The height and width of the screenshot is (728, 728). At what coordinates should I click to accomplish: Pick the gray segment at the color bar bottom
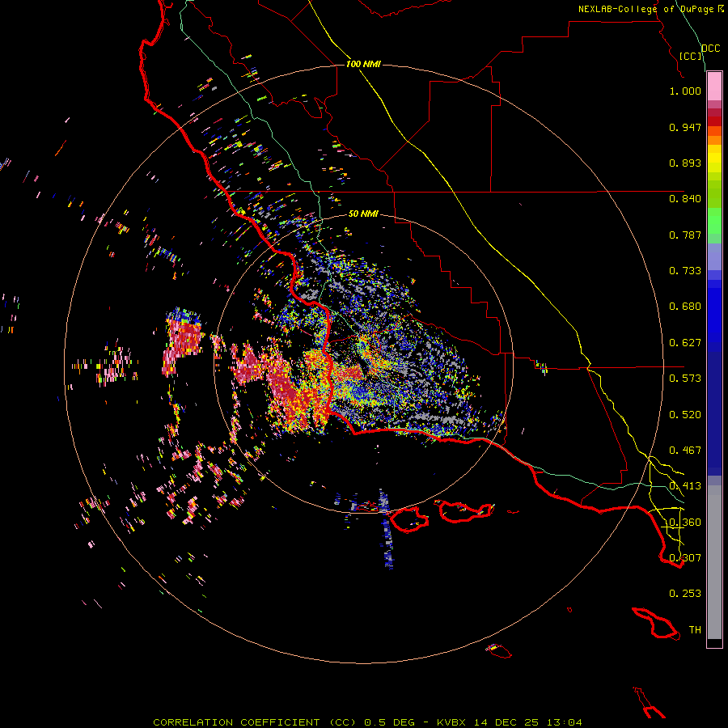(714, 562)
